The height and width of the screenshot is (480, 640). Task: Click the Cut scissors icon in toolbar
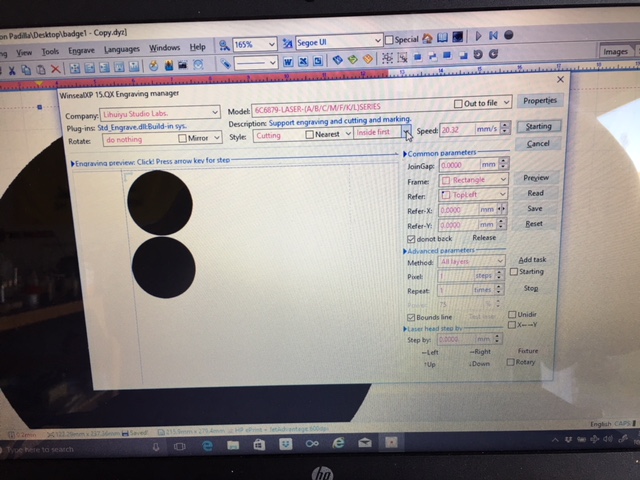12,71
